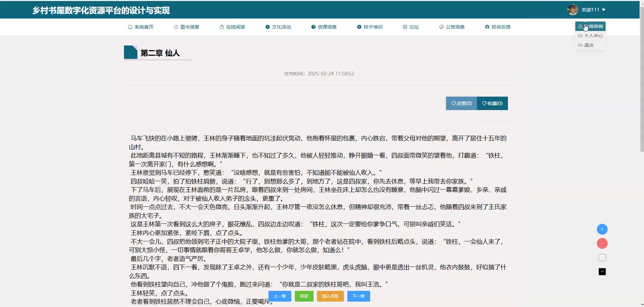Select the 资源信息 navigation item
Screen dimensions: 644x307
[x=324, y=27]
